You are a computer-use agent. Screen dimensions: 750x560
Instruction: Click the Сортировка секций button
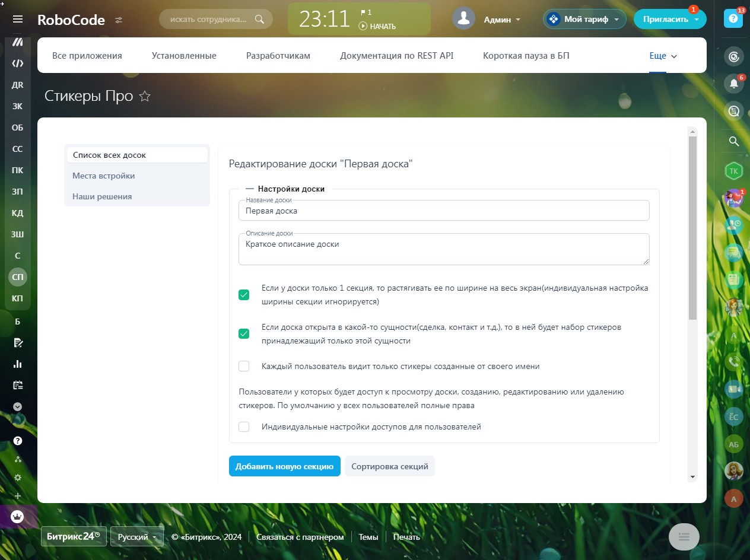tap(390, 466)
